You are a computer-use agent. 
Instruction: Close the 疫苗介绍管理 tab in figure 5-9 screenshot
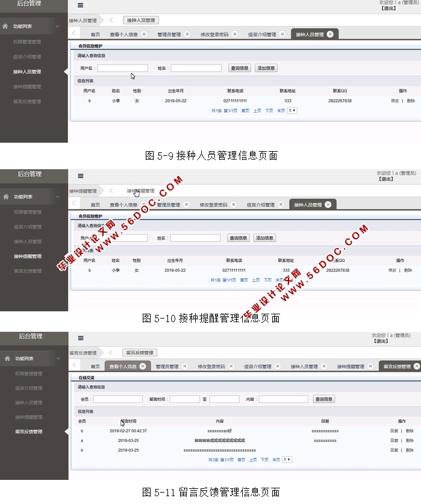point(282,34)
